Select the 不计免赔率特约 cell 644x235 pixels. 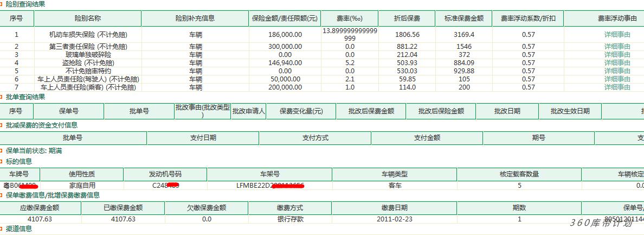[x=88, y=71]
